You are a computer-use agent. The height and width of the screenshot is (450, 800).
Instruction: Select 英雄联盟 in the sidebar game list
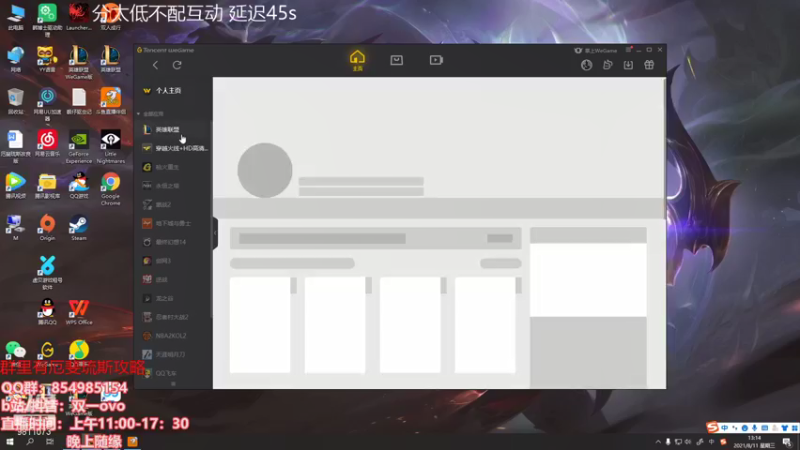(173, 130)
